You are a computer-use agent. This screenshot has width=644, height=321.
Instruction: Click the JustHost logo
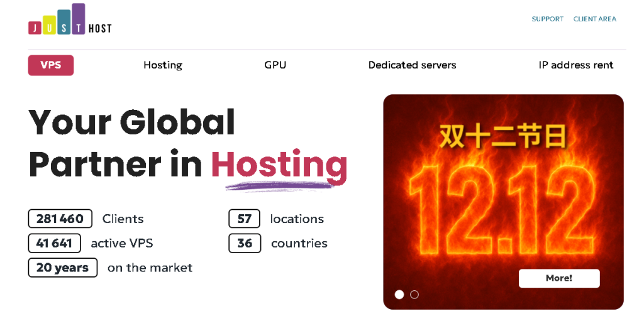point(70,20)
